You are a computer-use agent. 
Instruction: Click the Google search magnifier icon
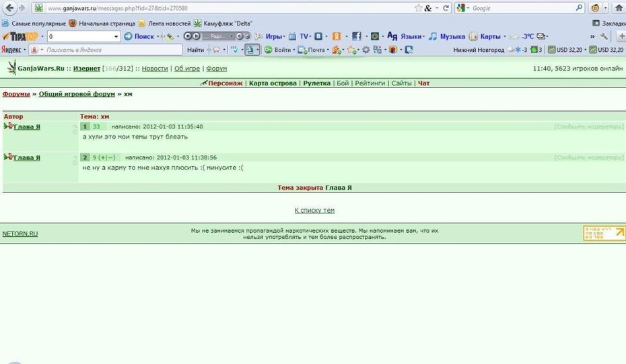coord(579,7)
